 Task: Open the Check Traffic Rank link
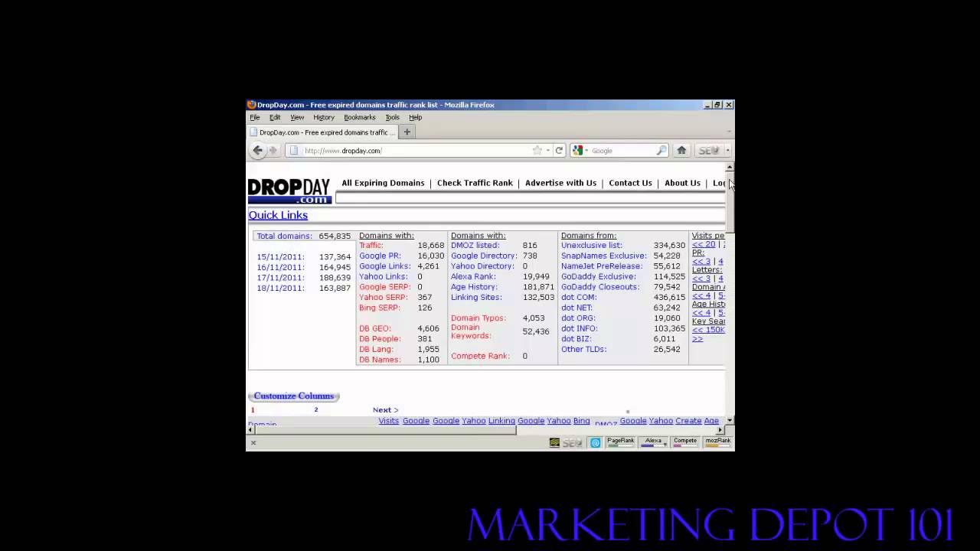(x=475, y=183)
